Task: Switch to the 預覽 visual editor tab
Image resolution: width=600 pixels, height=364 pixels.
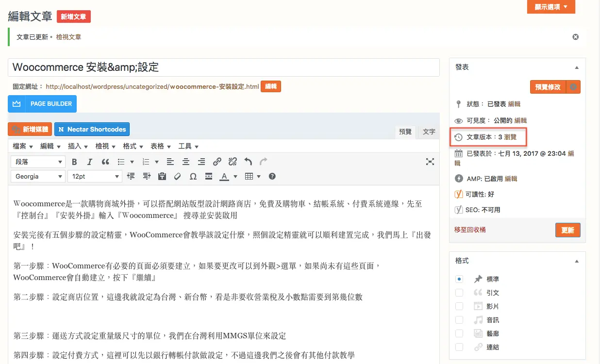Action: click(405, 132)
